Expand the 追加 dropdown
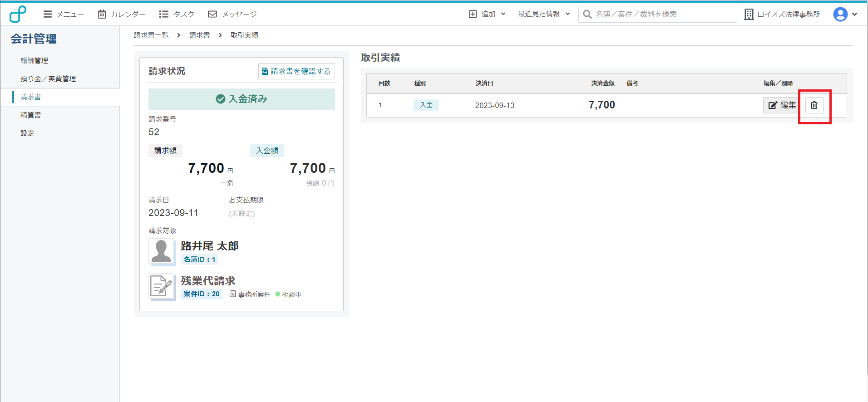 point(487,14)
